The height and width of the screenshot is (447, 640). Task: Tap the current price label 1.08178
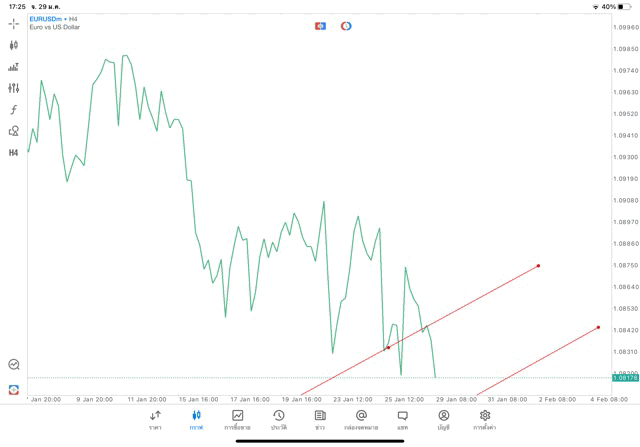pos(625,378)
